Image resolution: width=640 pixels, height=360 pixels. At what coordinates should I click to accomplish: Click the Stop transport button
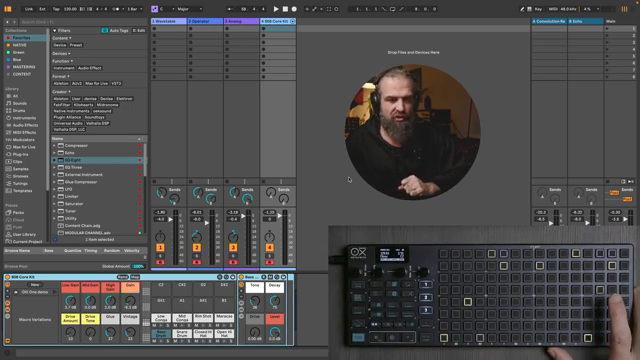(285, 9)
